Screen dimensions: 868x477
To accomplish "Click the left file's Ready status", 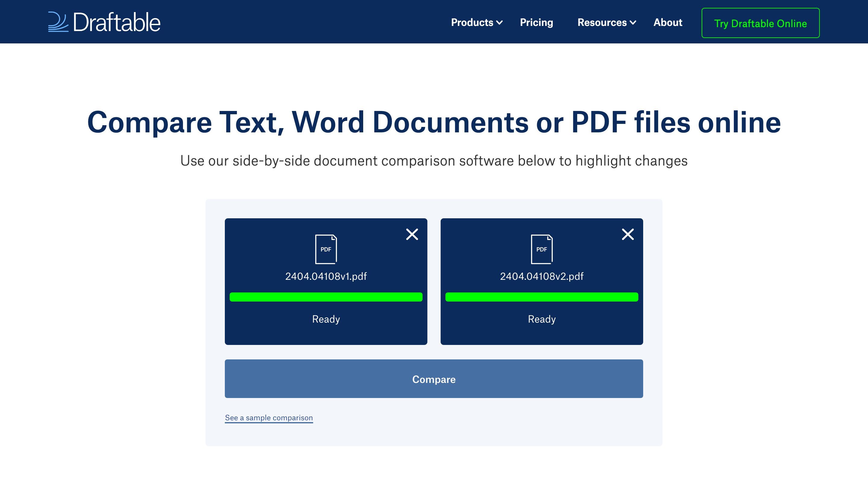I will tap(326, 319).
